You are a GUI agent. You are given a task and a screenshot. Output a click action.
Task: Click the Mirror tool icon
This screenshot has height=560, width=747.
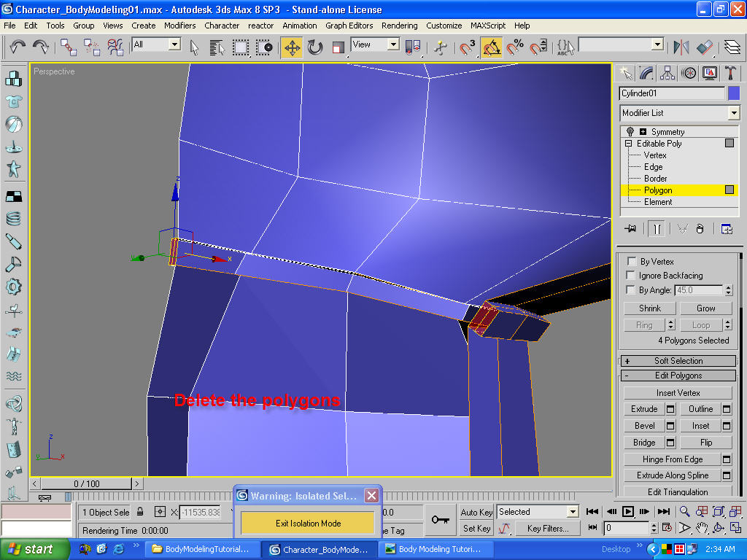click(681, 47)
